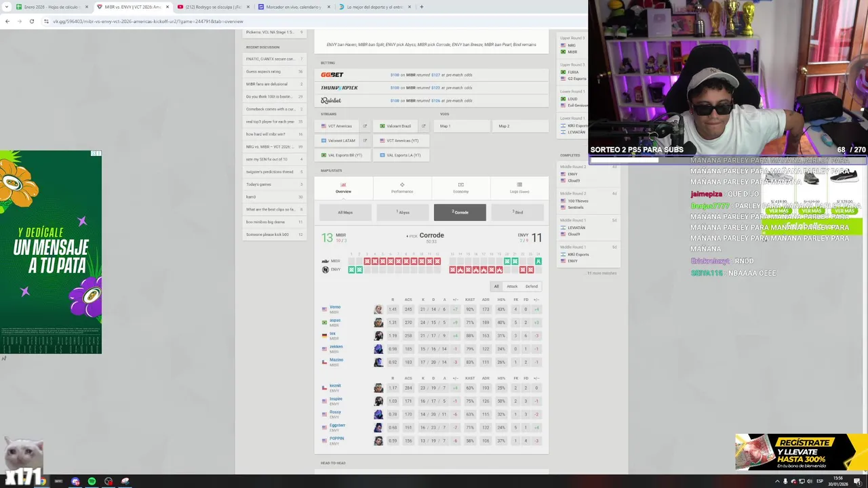Click aspas's agent portrait icon
868x488 pixels.
[x=378, y=323]
